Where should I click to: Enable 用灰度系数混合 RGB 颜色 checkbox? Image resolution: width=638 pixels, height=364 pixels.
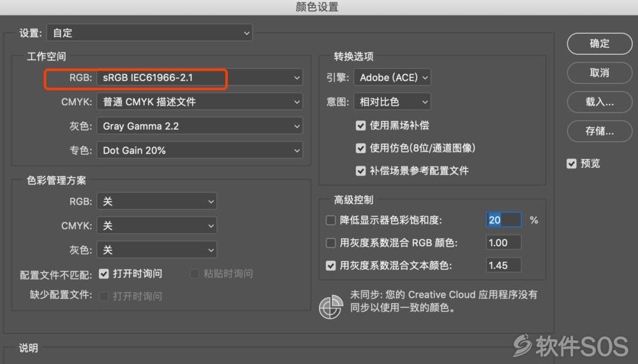tap(330, 244)
